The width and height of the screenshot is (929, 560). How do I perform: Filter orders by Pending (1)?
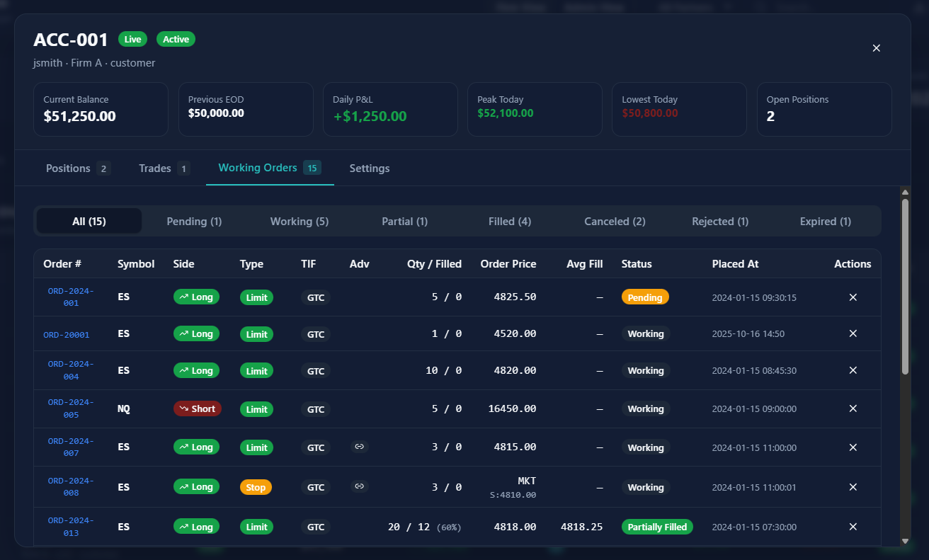(x=194, y=222)
